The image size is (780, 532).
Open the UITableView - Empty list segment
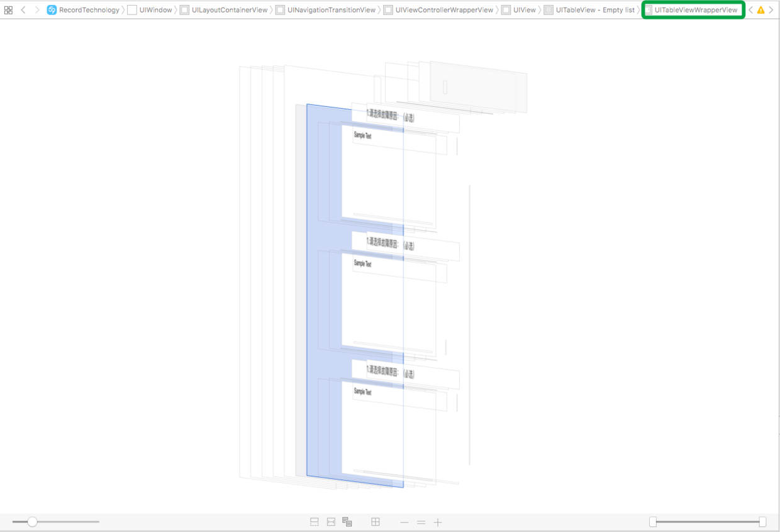[589, 10]
